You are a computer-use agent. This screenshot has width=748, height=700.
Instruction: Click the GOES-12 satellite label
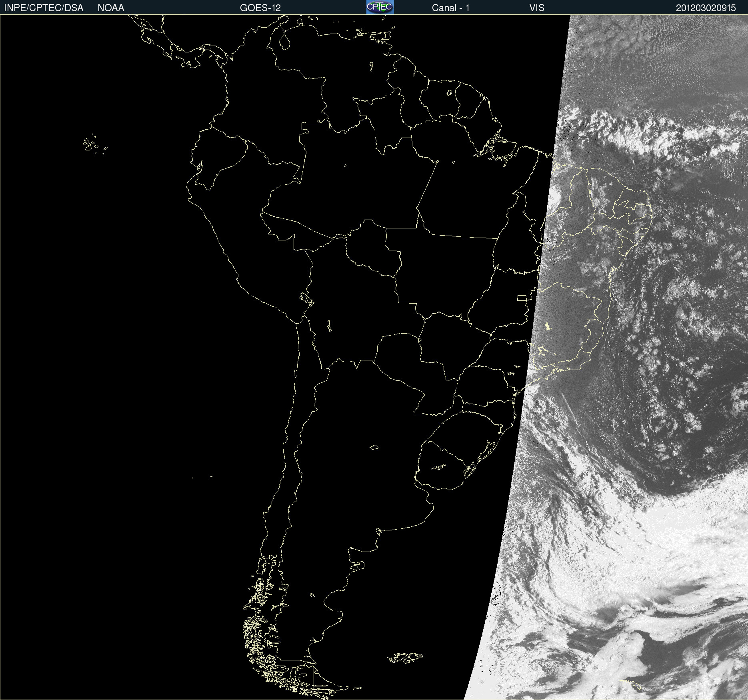point(260,8)
